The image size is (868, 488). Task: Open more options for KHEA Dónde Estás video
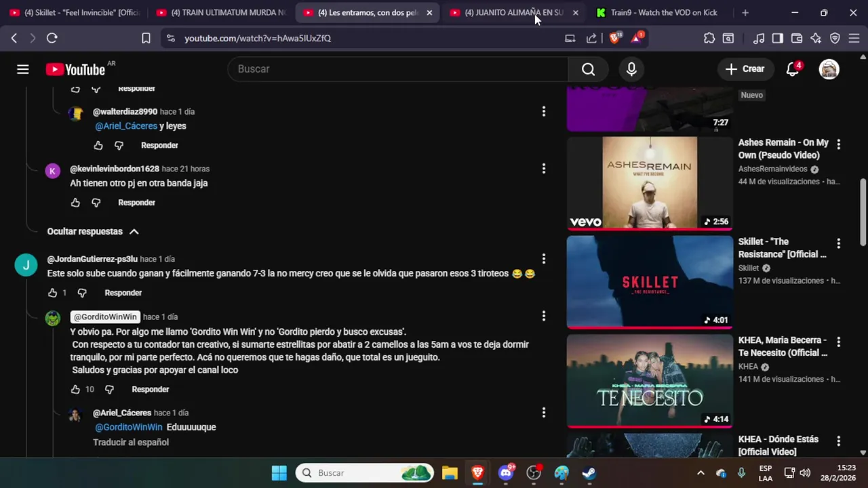point(838,441)
